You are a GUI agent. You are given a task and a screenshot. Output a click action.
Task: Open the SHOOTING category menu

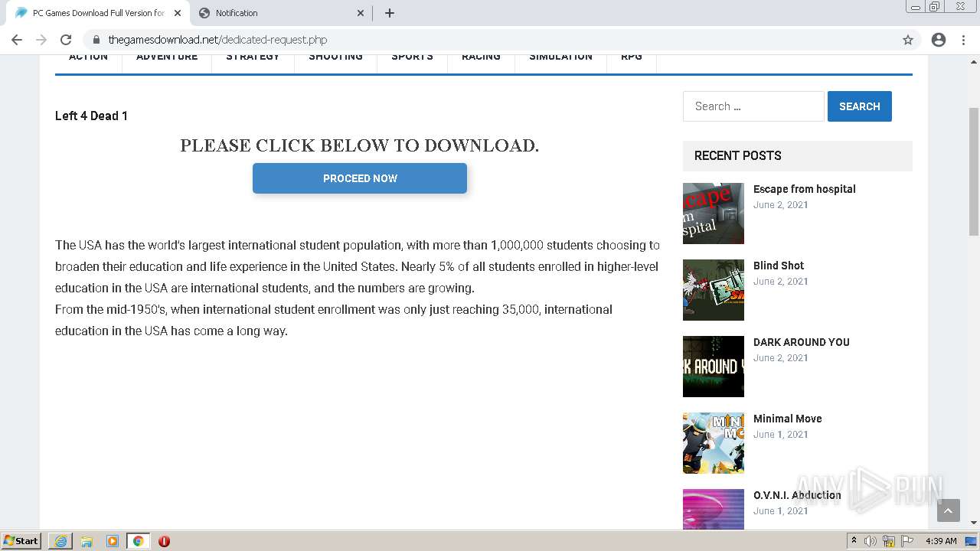click(335, 57)
